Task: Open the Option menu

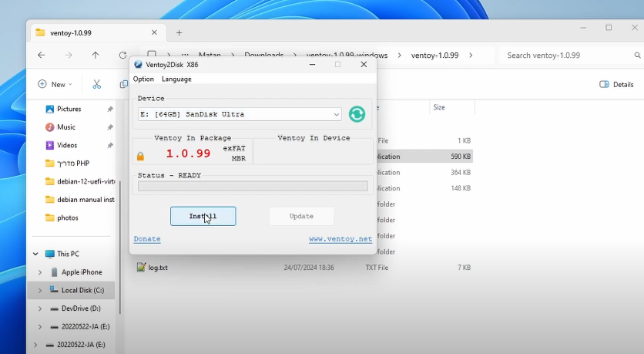Action: point(143,79)
